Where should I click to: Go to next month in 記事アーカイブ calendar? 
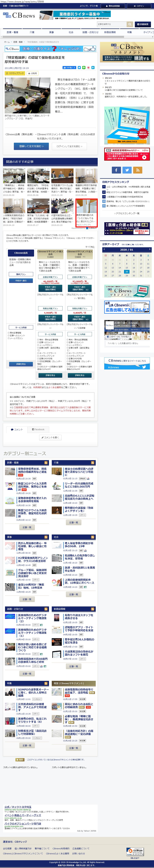(149, 250)
